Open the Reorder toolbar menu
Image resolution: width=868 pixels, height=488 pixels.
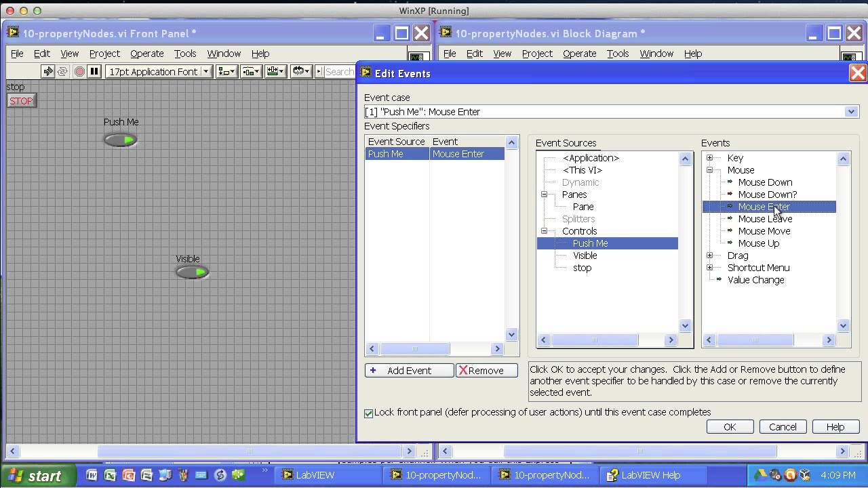300,71
